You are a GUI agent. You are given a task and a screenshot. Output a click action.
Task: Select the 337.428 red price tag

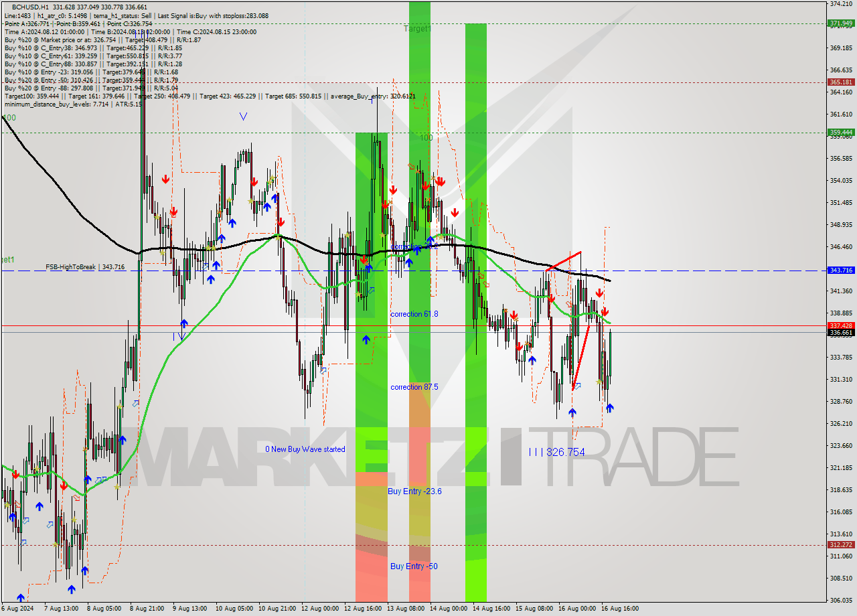(x=841, y=325)
